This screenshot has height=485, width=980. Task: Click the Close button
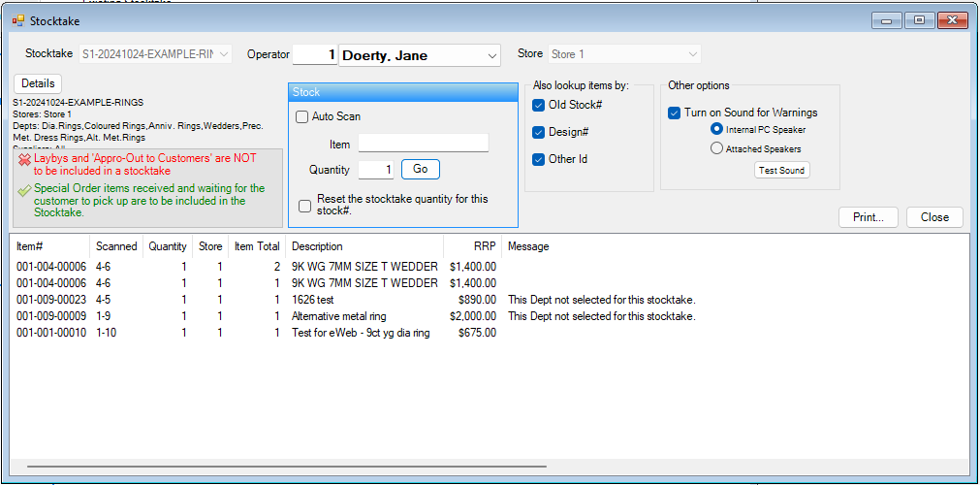[935, 217]
